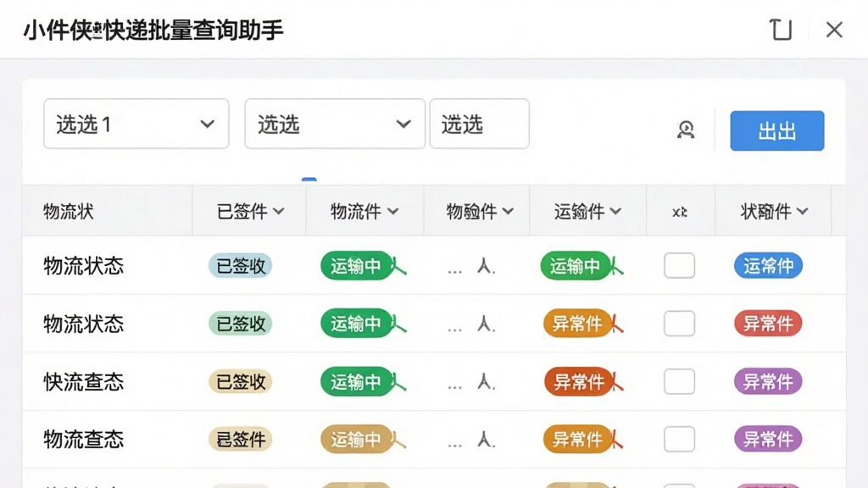This screenshot has width=868, height=488.
Task: Tick the checkbox in the second 物流状态 row
Action: pos(679,323)
